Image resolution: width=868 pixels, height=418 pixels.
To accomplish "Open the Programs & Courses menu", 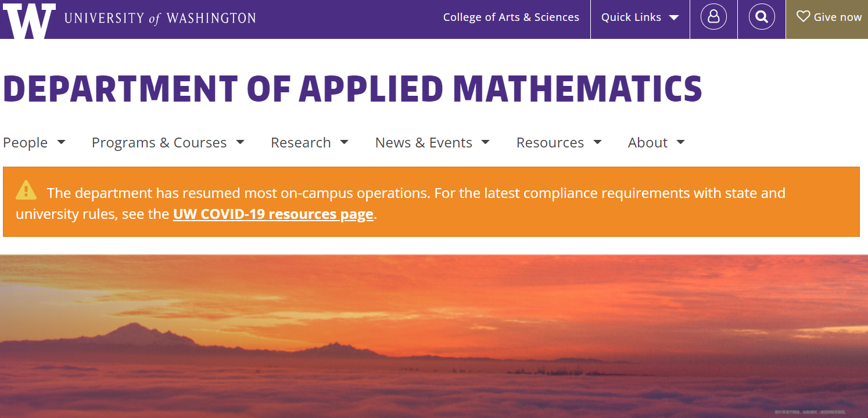I will click(x=159, y=142).
